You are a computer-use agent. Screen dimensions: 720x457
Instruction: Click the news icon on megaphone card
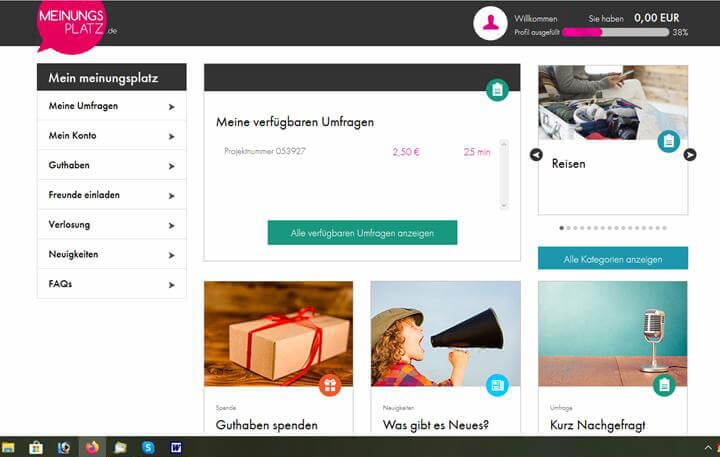point(497,385)
